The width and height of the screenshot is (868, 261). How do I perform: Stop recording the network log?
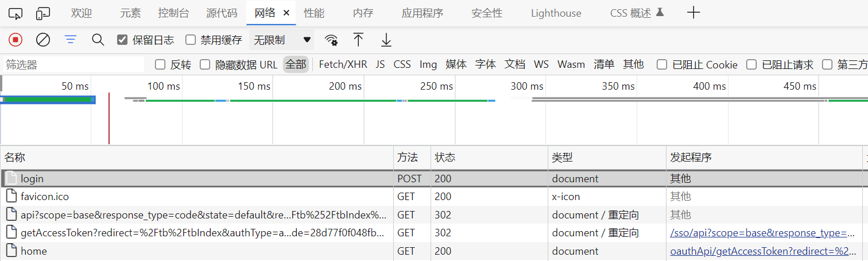click(x=15, y=40)
